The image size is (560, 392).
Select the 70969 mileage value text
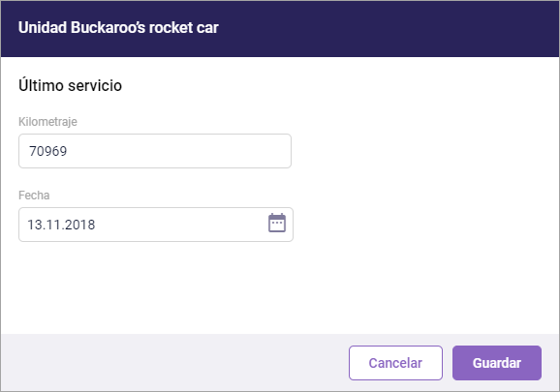click(x=47, y=151)
